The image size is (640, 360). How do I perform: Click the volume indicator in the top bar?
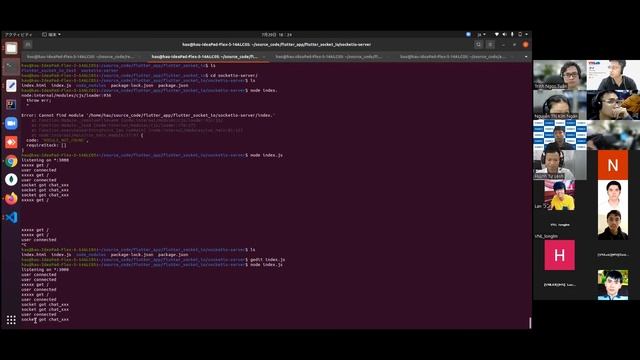504,35
